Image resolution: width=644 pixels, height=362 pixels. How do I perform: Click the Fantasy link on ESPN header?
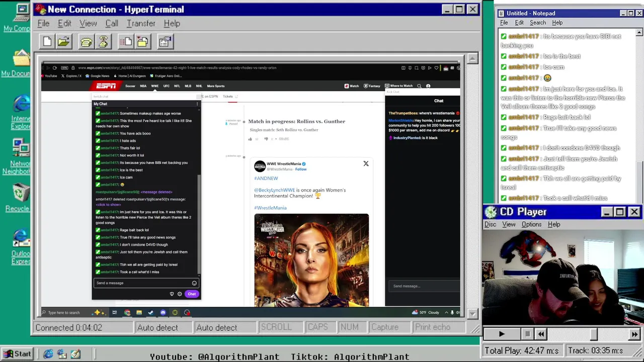coord(372,86)
